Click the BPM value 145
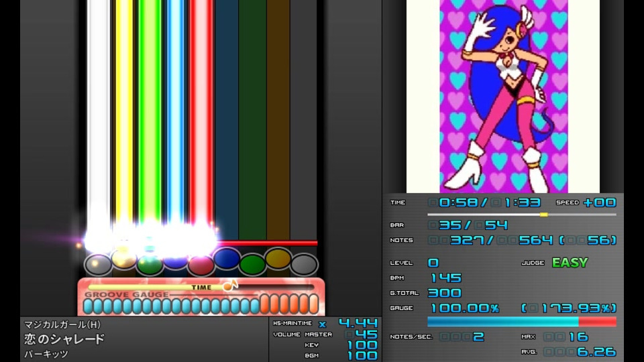This screenshot has width=644, height=362. point(445,278)
